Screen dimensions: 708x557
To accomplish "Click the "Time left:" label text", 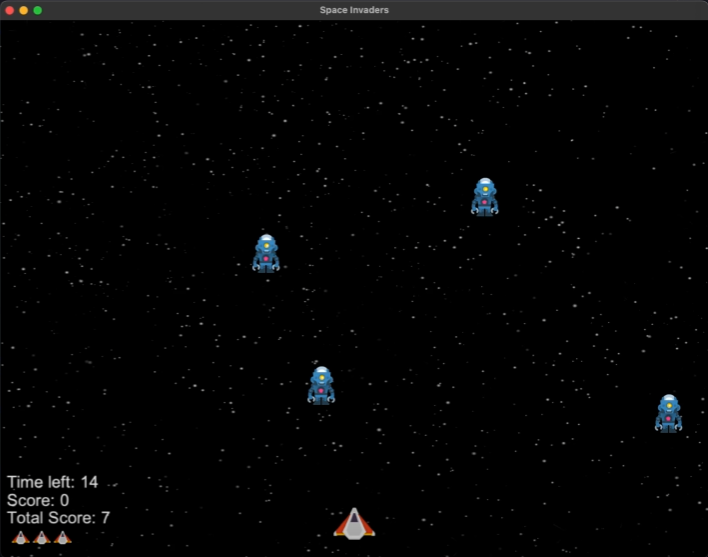I will [x=41, y=482].
